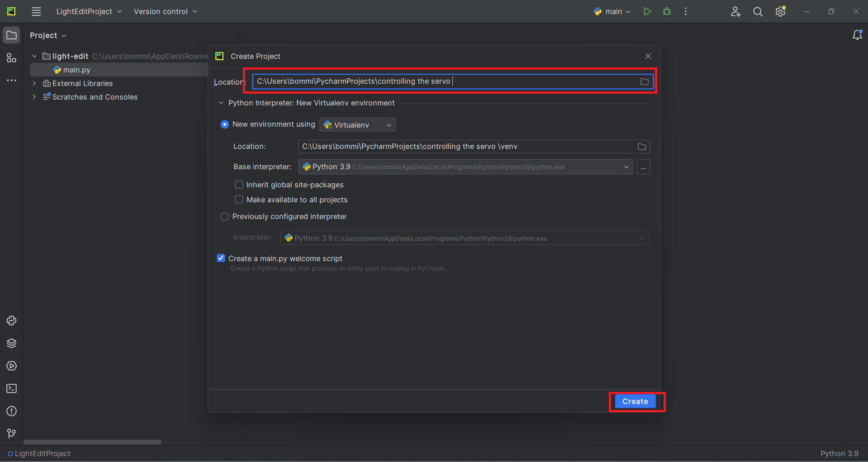Open More Actions vertical dots menu
This screenshot has height=462, width=868.
pyautogui.click(x=686, y=11)
